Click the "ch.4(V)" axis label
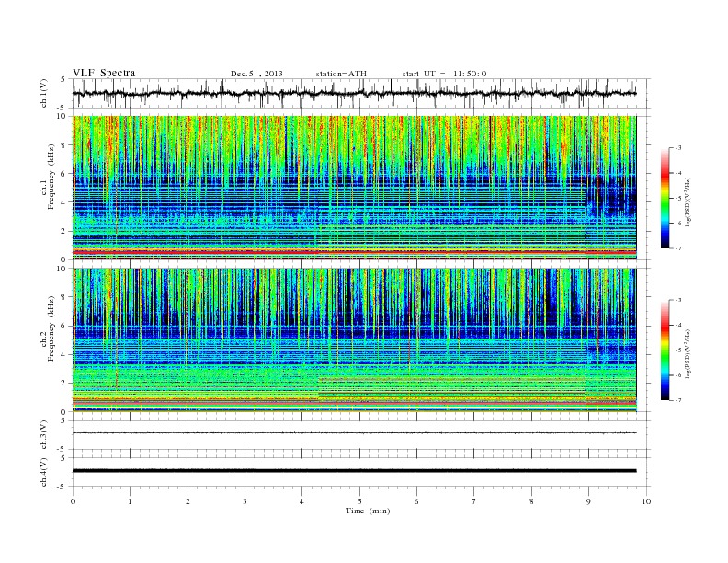The image size is (728, 563). 44,472
